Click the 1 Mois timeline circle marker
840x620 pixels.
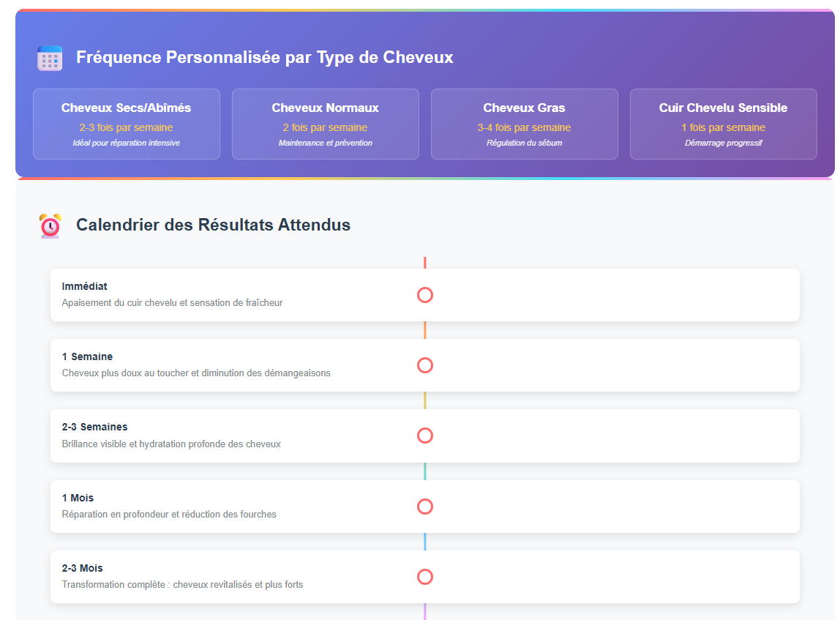425,507
